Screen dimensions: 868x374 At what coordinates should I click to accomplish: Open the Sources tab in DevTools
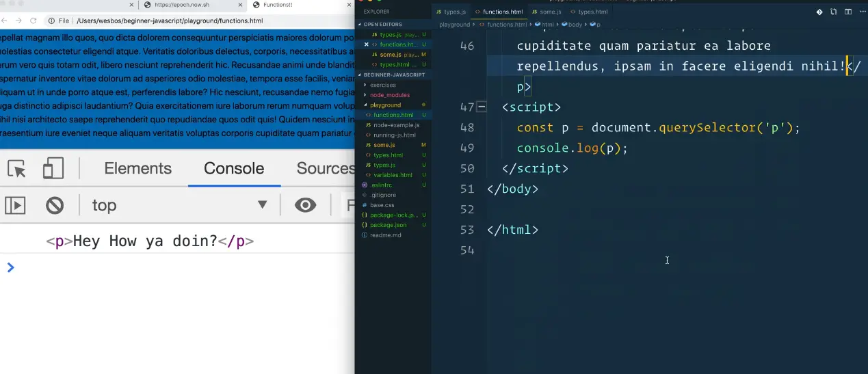click(x=326, y=169)
